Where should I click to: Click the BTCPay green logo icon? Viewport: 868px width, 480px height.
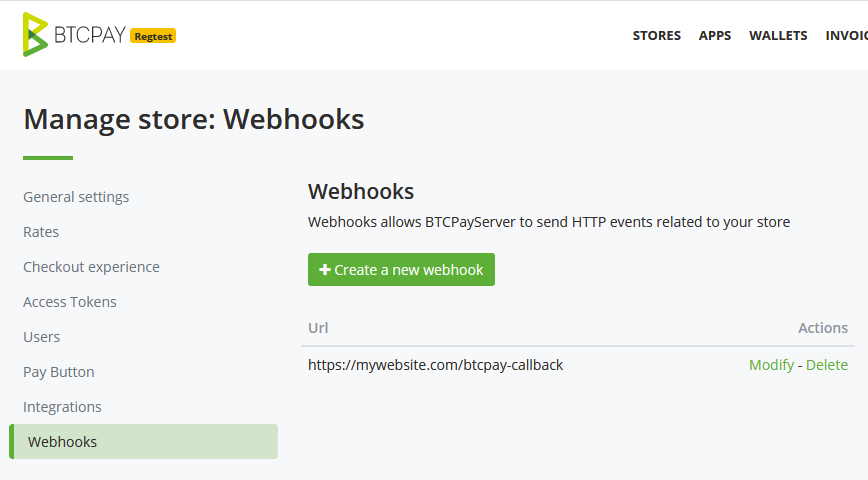point(35,35)
